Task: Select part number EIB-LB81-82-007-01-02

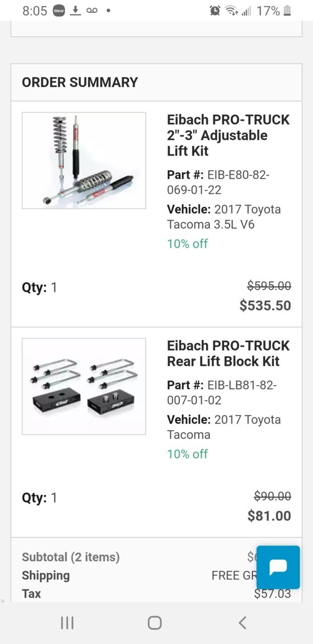Action: [222, 393]
